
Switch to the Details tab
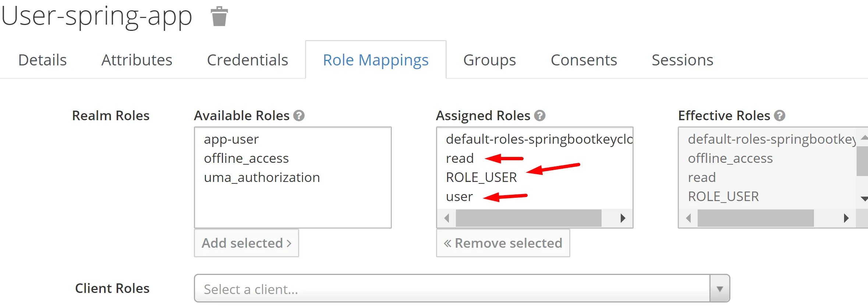(x=42, y=60)
